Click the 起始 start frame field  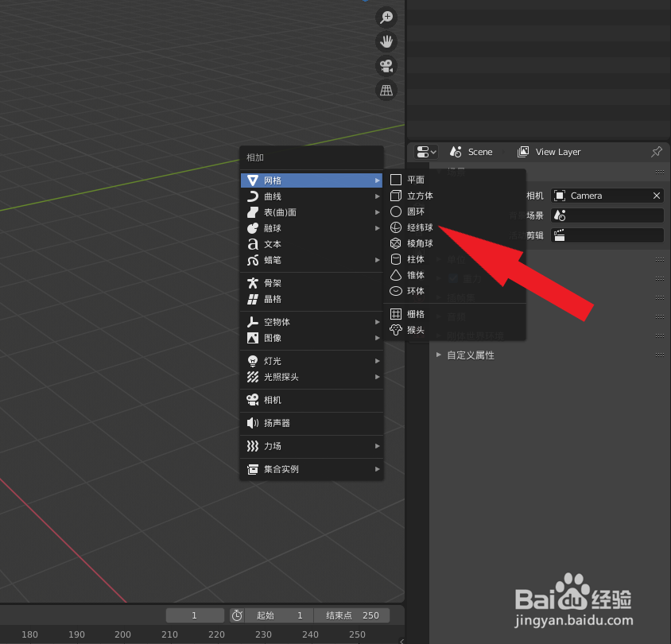click(279, 615)
